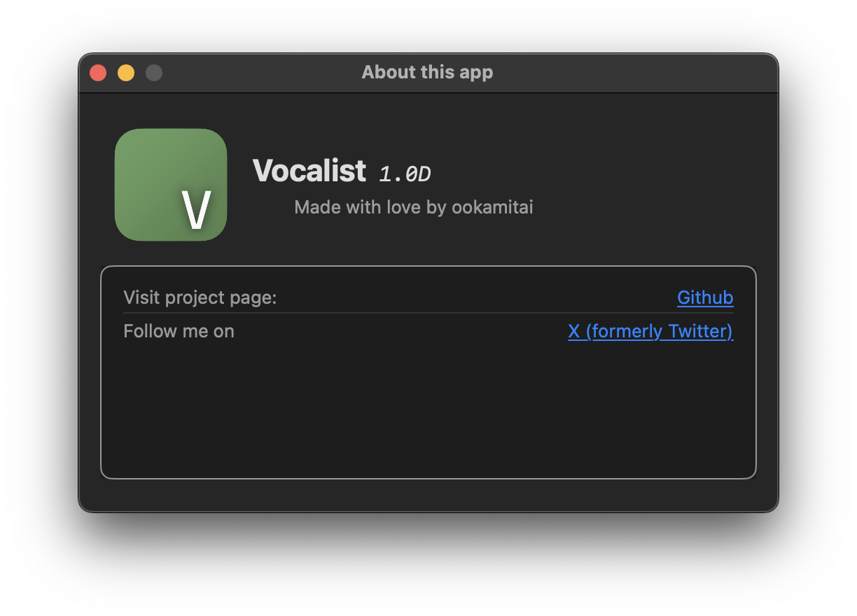Click the 1.0D version label
The height and width of the screenshot is (616, 857).
(x=405, y=174)
